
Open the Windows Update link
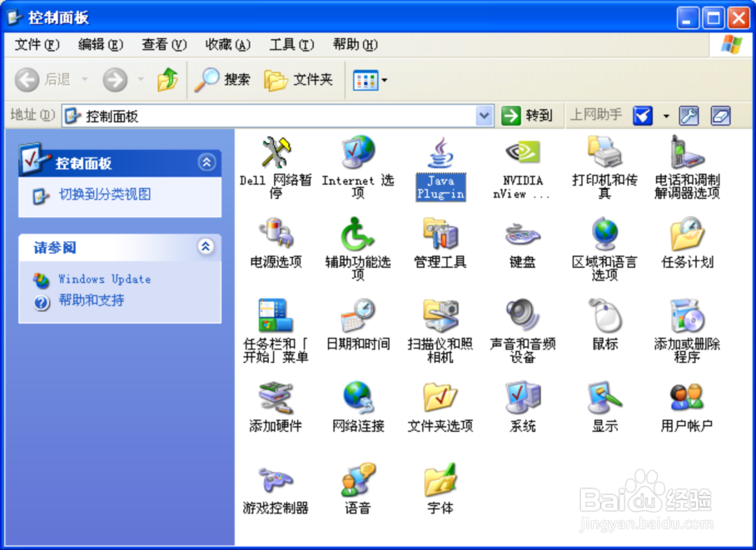coord(105,279)
